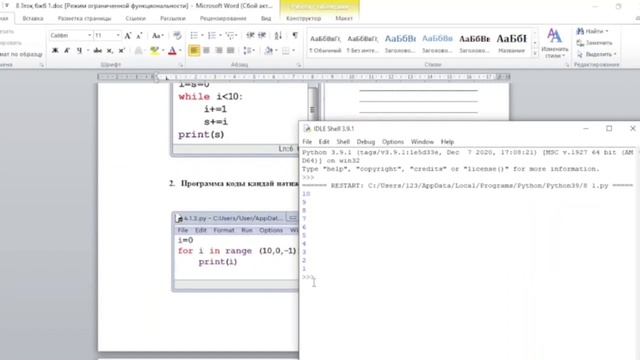Align text left in Word
Screen dimensions: 640x360
pos(194,51)
